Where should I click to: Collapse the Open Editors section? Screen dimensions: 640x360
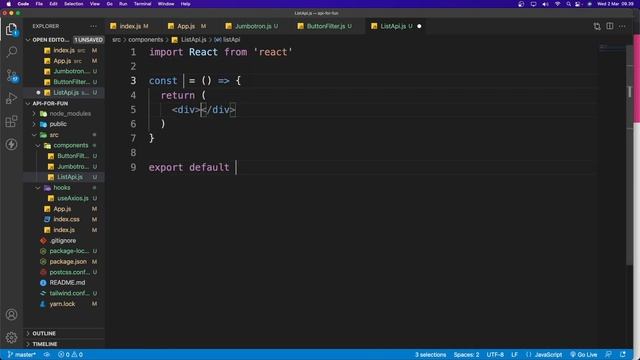coord(28,40)
